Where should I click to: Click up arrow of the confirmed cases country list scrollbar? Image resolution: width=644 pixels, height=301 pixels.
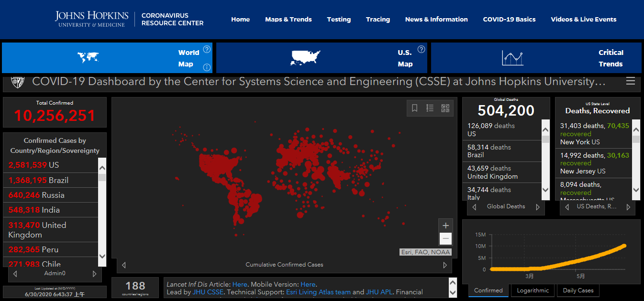[x=102, y=167]
